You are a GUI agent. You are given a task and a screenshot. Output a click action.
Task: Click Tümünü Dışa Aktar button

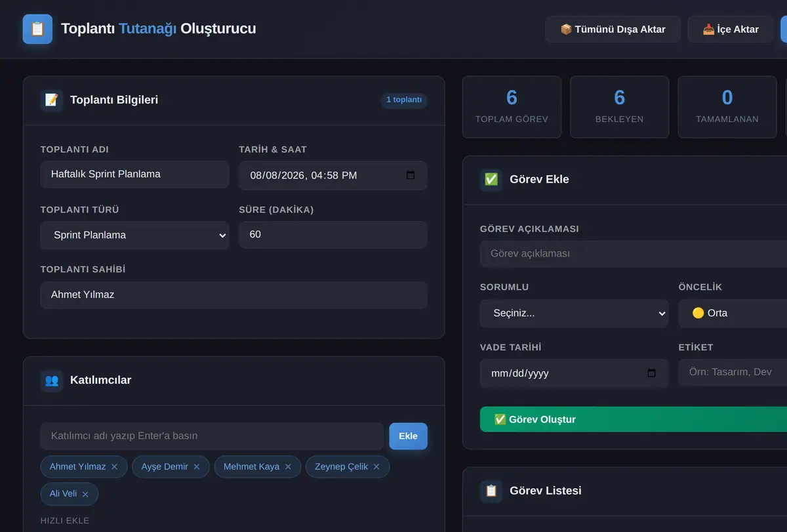[x=613, y=30]
